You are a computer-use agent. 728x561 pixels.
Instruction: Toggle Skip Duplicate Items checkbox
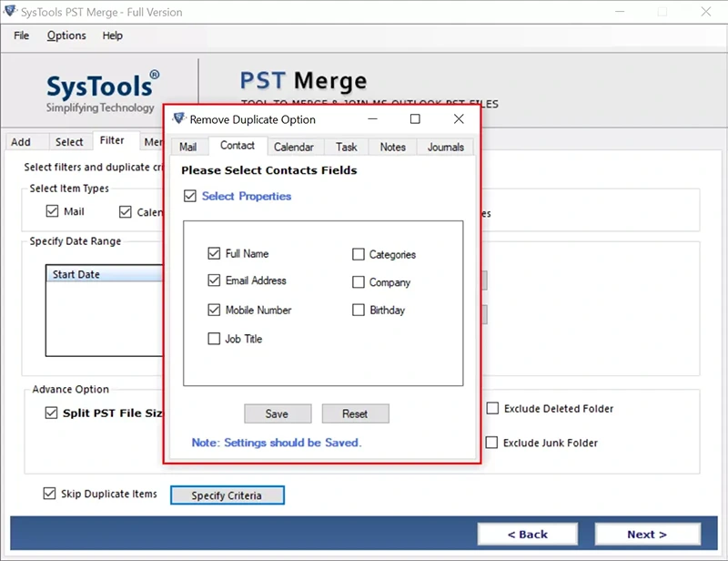tap(49, 493)
